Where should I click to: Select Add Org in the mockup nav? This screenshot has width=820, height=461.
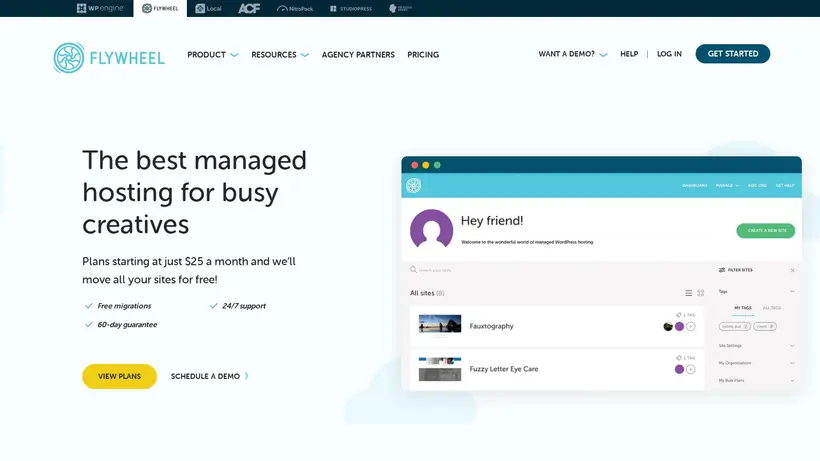coord(757,186)
